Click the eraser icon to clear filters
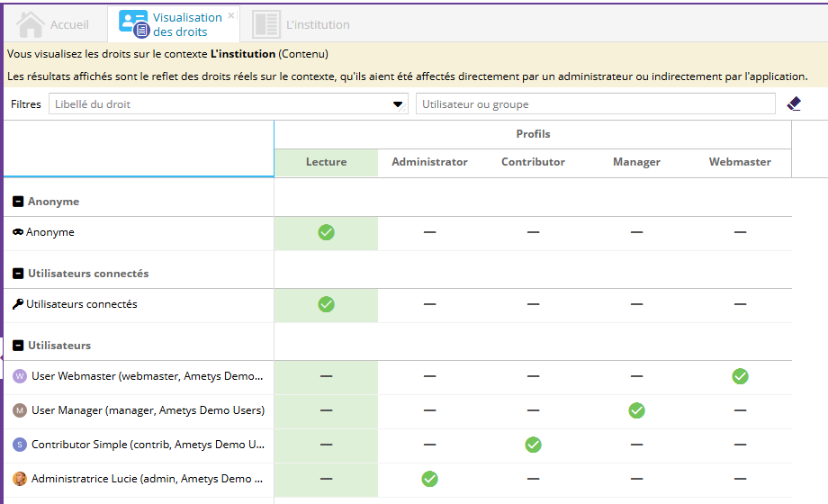The height and width of the screenshot is (504, 828). pyautogui.click(x=794, y=104)
